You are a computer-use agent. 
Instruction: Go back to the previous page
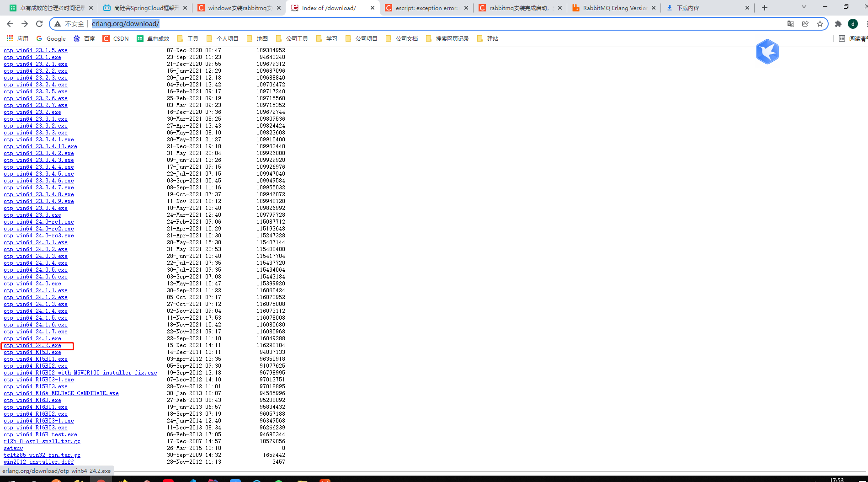(x=10, y=24)
